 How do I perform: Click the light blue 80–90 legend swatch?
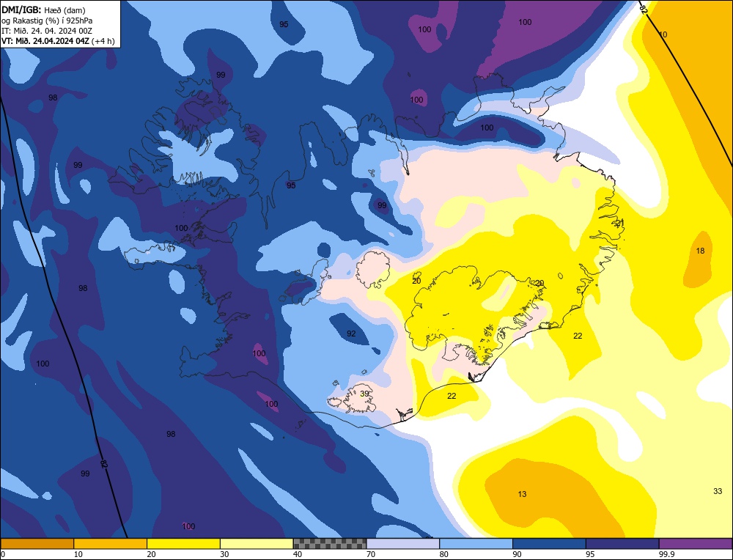(x=476, y=543)
